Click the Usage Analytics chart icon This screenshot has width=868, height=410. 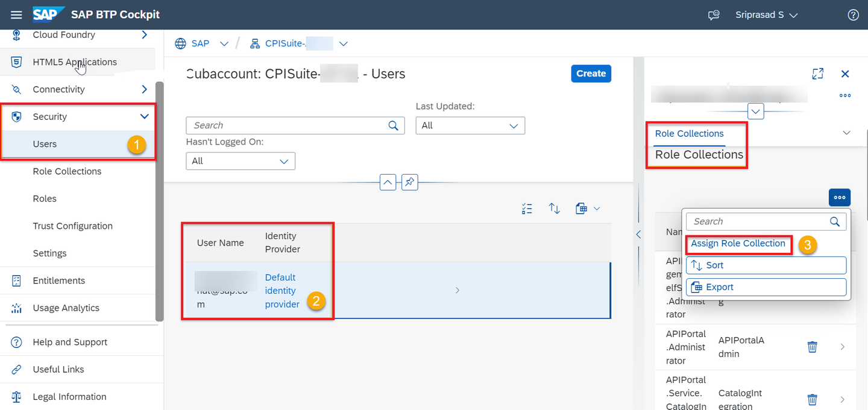coord(17,308)
